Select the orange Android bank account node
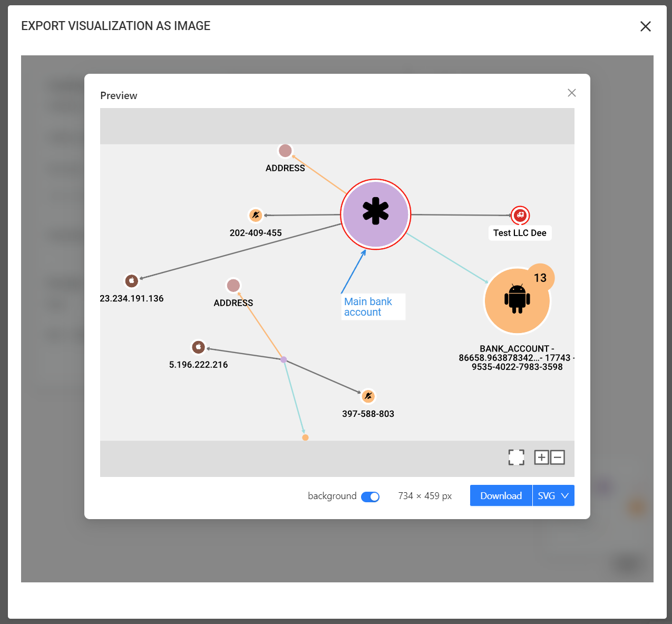The image size is (672, 624). coord(517,301)
